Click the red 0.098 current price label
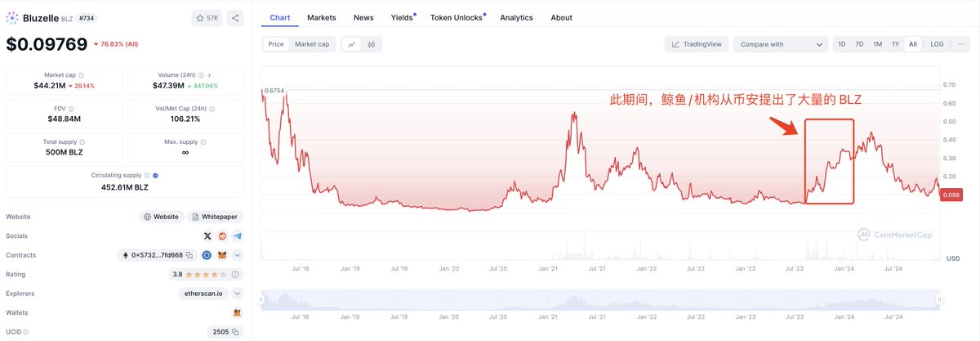The height and width of the screenshot is (341, 980). click(952, 194)
